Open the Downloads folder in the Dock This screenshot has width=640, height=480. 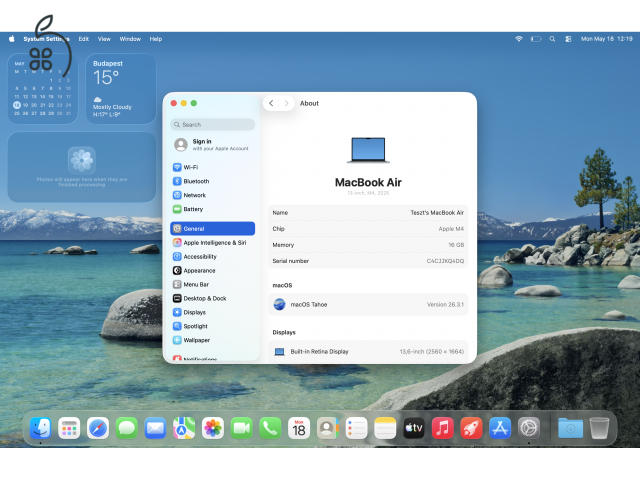pyautogui.click(x=571, y=428)
